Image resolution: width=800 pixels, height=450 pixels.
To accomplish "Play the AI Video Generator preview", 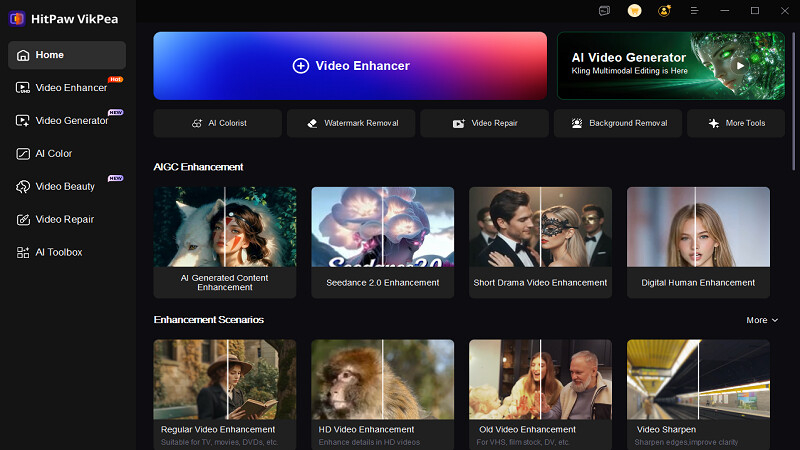I will [740, 65].
